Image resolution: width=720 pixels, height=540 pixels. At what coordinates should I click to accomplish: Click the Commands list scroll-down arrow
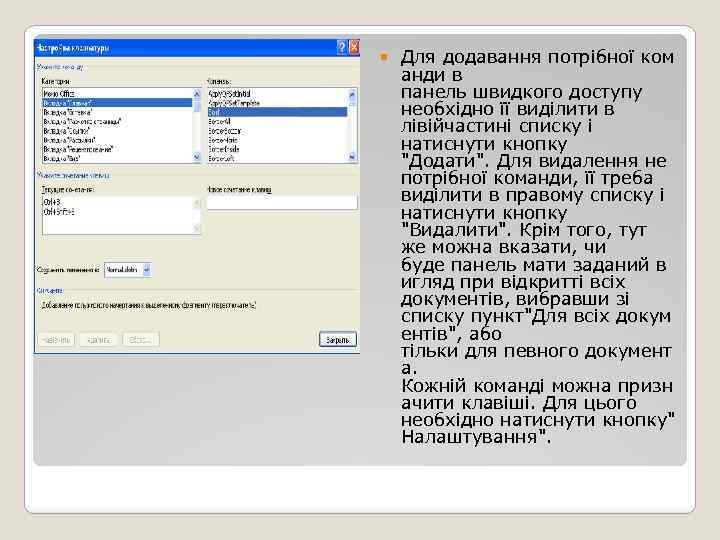click(x=352, y=158)
